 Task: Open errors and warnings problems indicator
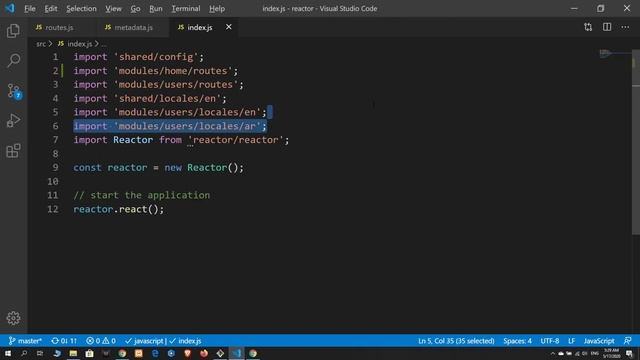pos(101,341)
